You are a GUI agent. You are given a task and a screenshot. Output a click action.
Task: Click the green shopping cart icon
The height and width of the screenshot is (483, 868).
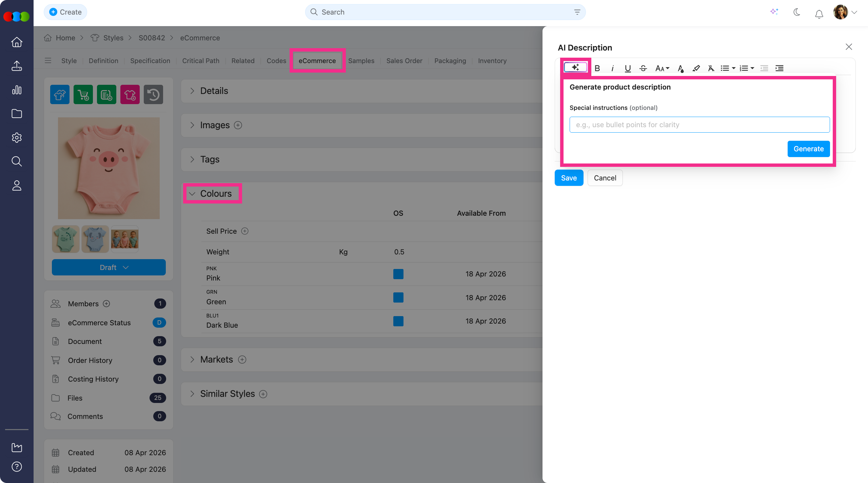[83, 95]
